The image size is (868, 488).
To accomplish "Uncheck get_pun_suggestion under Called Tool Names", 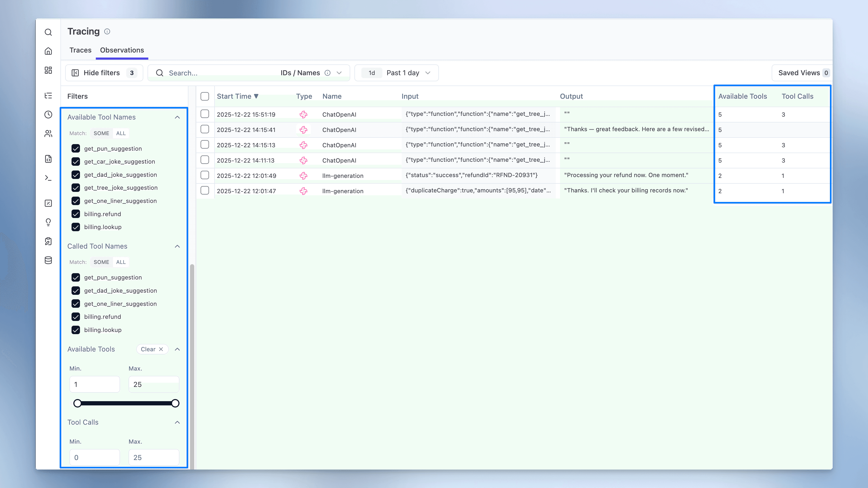I will click(x=76, y=277).
